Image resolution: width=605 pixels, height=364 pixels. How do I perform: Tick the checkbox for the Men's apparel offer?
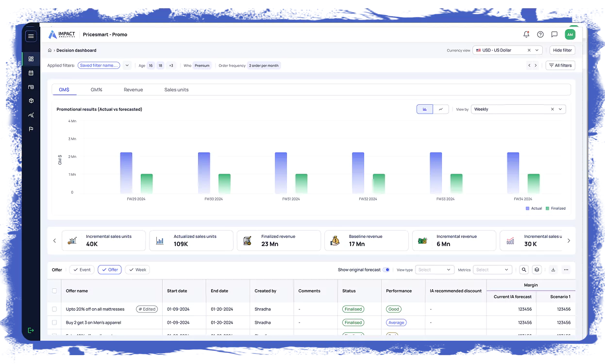[54, 322]
